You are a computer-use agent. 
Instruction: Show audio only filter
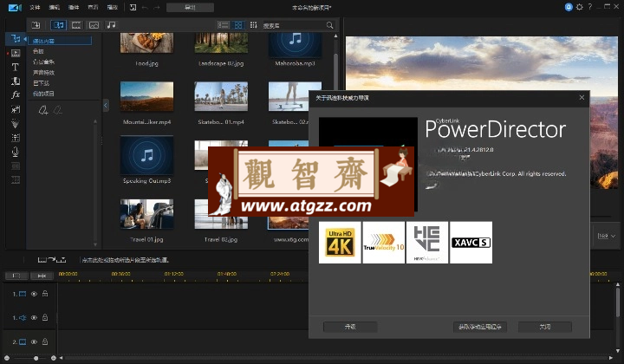112,25
